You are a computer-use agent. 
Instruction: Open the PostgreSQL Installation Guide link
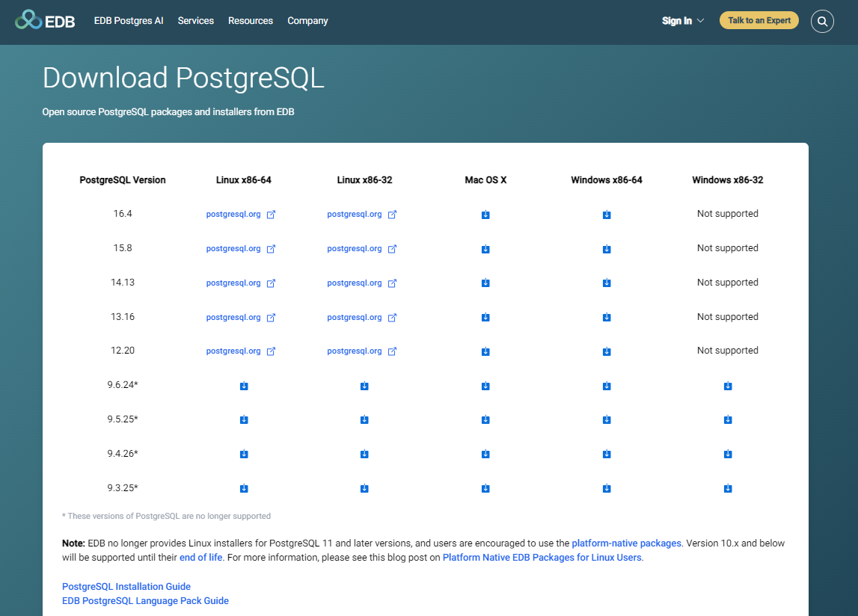pyautogui.click(x=126, y=586)
